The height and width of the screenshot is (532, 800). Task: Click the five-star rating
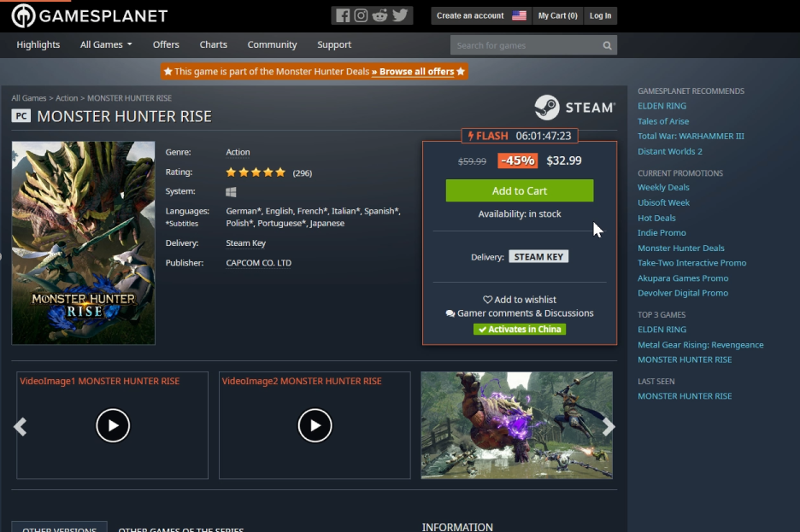tap(256, 172)
